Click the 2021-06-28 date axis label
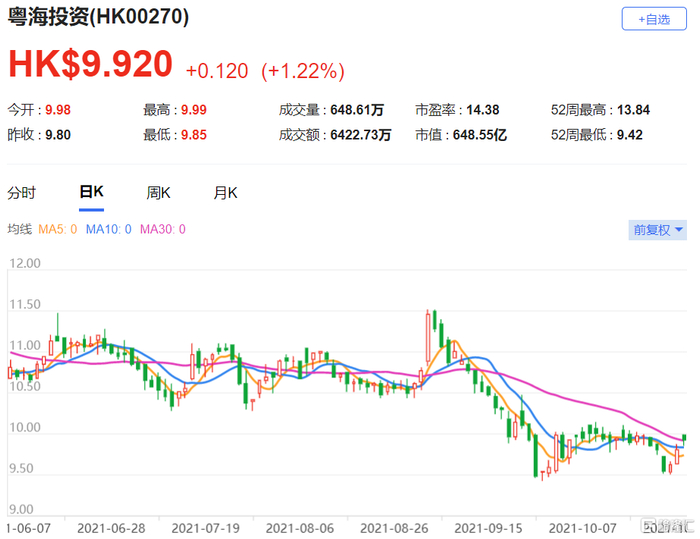700x539 pixels. 111,528
